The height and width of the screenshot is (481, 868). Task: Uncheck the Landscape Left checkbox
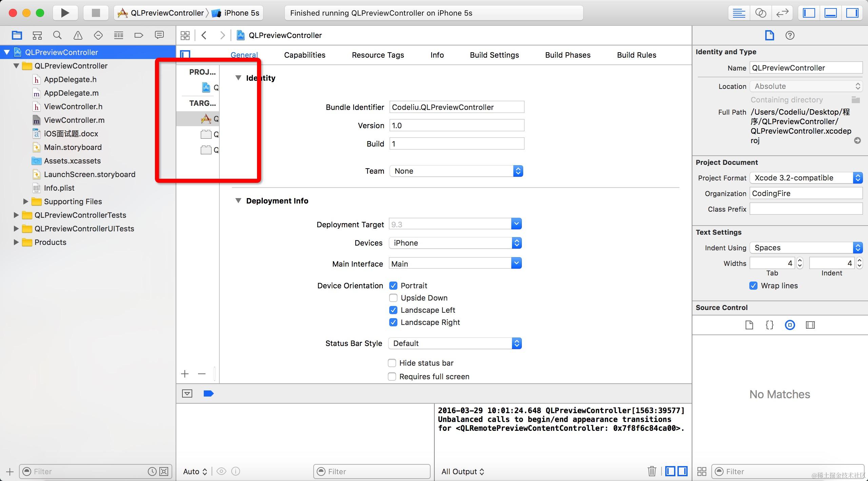tap(393, 310)
